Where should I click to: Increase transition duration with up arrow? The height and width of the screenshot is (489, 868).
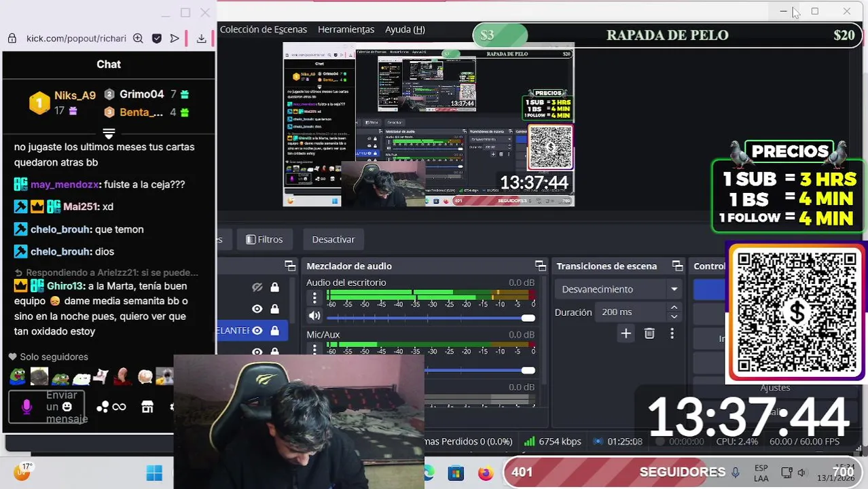[x=674, y=308]
